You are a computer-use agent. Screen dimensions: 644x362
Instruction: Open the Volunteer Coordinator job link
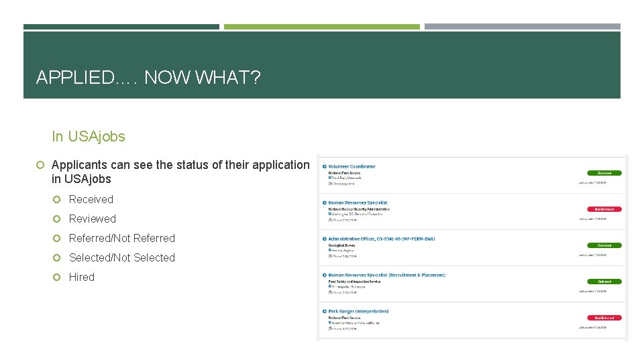click(x=352, y=167)
